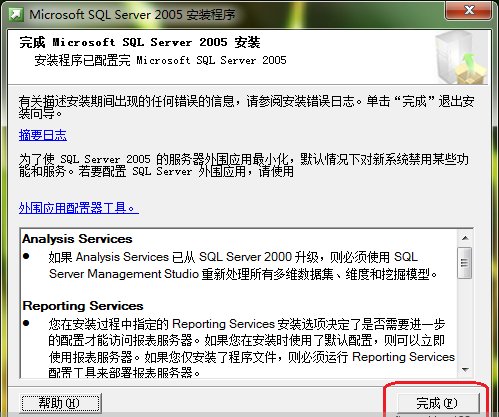Open the 外围应用配置器工具 link
Image resolution: width=499 pixels, height=417 pixels.
click(x=79, y=208)
